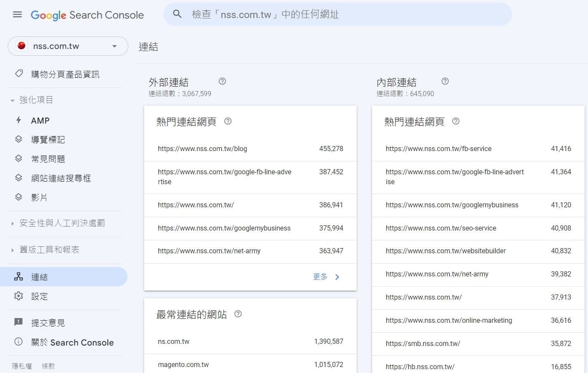Image resolution: width=588 pixels, height=373 pixels.
Task: Open internal row https://smb.nss.com.tw/
Action: (478, 344)
